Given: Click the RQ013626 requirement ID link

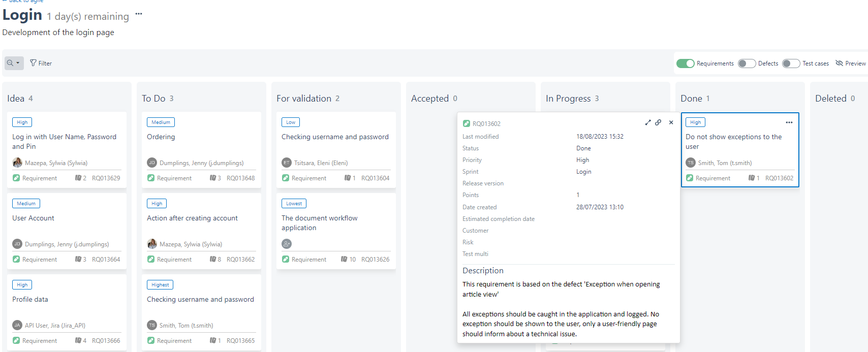Looking at the screenshot, I should [x=375, y=259].
